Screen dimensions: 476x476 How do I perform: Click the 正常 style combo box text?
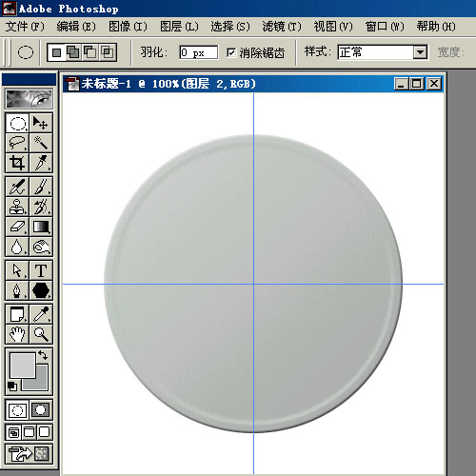[x=375, y=52]
